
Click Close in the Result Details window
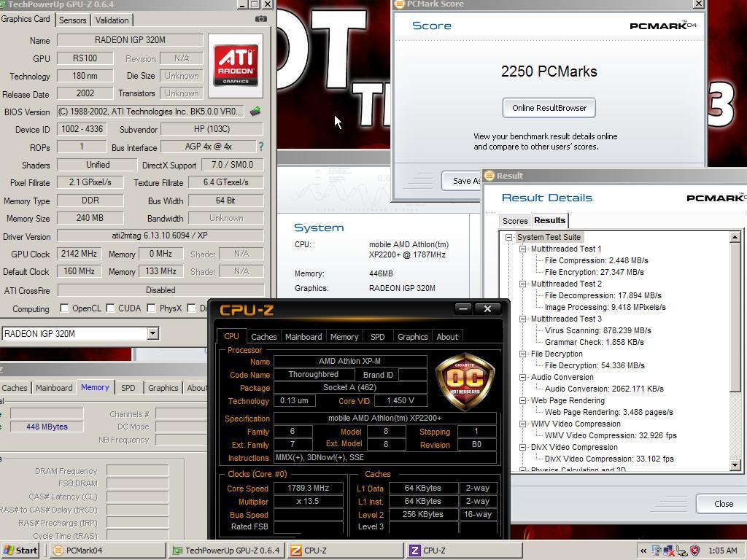(x=723, y=504)
